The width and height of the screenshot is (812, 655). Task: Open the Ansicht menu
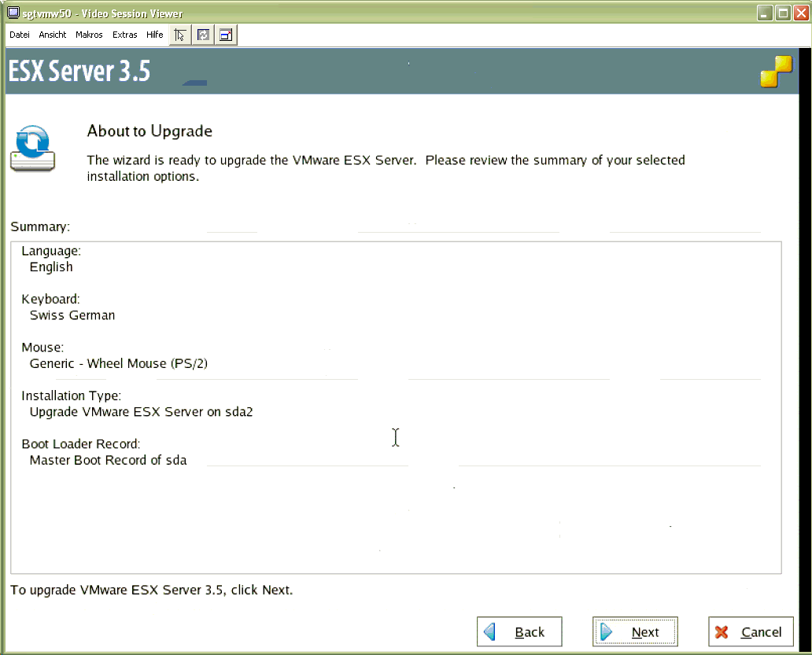coord(52,35)
